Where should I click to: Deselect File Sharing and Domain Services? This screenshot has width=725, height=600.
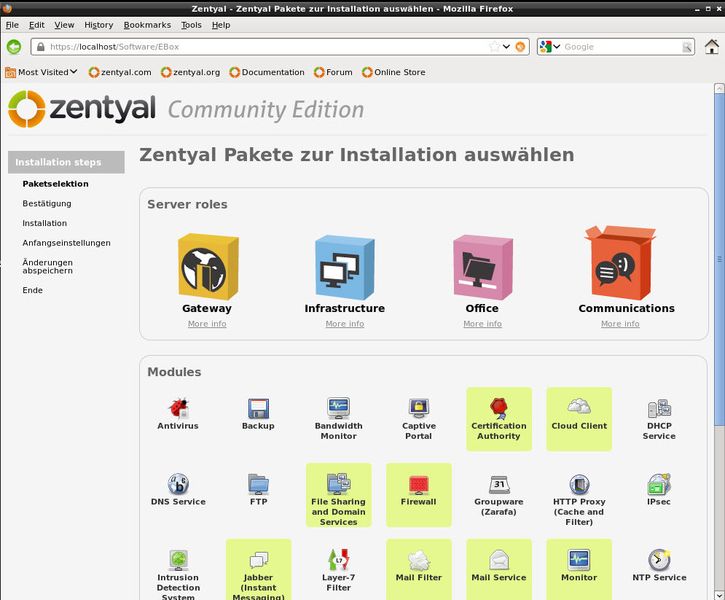pos(338,495)
